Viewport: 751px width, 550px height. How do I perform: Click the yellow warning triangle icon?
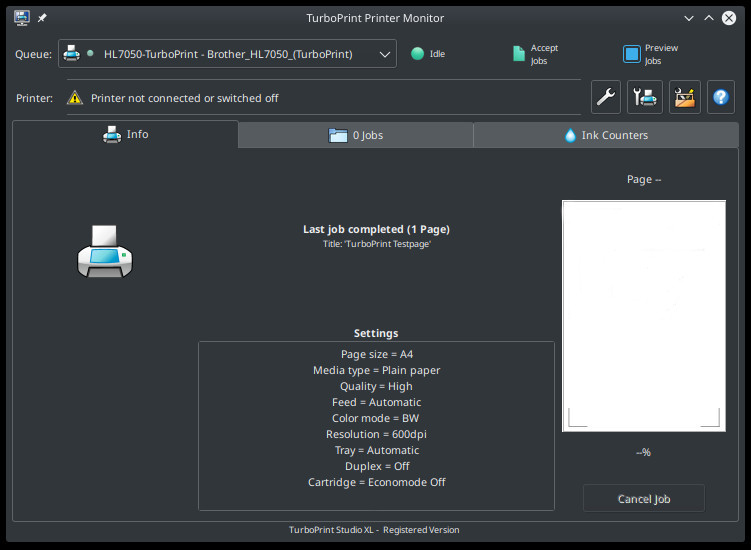(75, 98)
